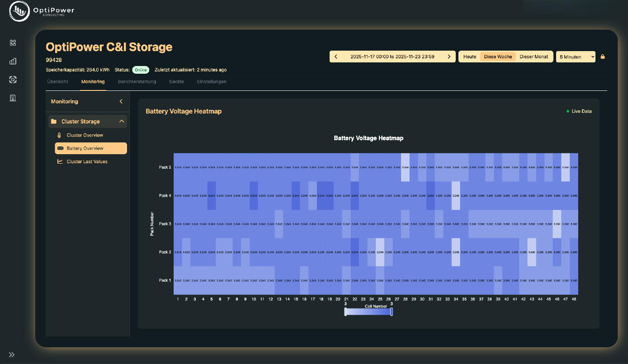Select the Heute time range
628x364 pixels.
coord(470,57)
